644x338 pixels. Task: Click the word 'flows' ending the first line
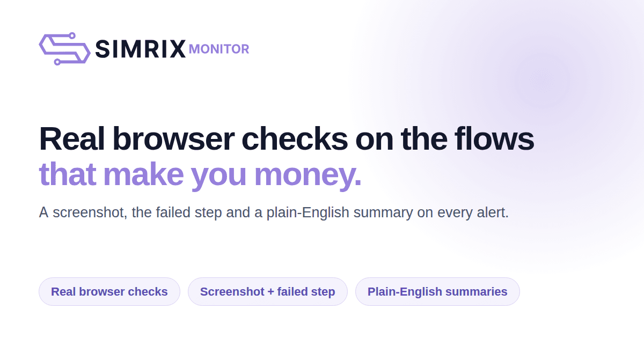click(494, 139)
